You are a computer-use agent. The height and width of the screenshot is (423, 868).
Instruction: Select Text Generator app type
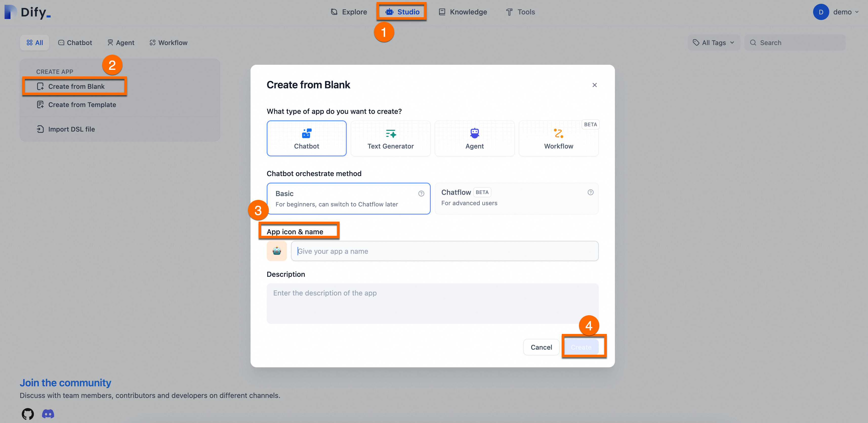point(390,138)
